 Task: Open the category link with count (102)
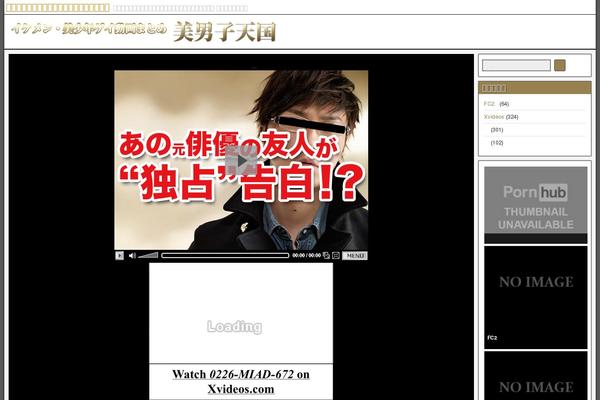click(x=497, y=143)
